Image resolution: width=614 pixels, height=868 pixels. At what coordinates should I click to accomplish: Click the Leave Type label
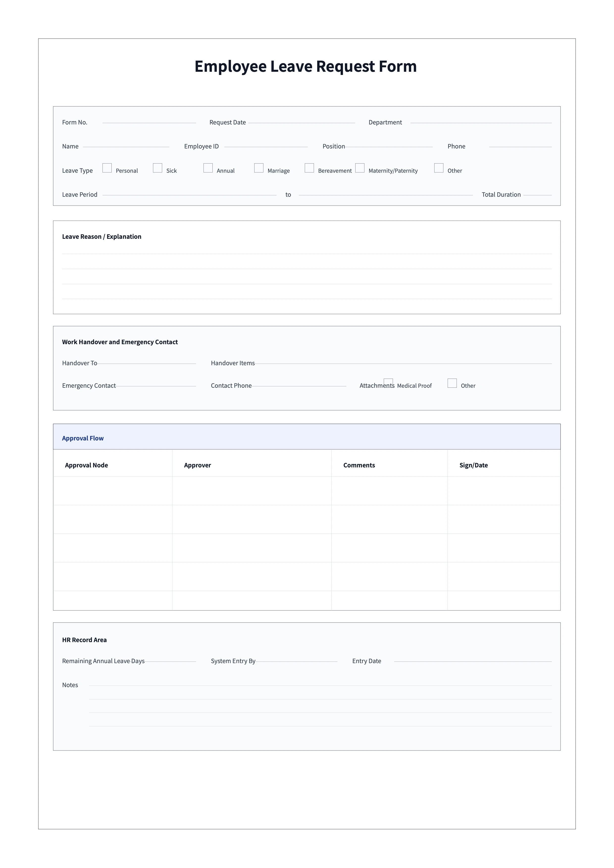tap(77, 170)
